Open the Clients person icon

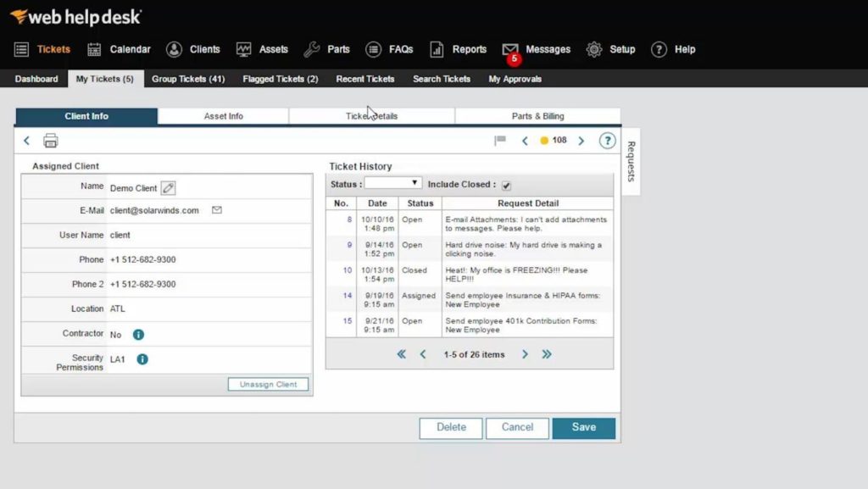pyautogui.click(x=174, y=50)
